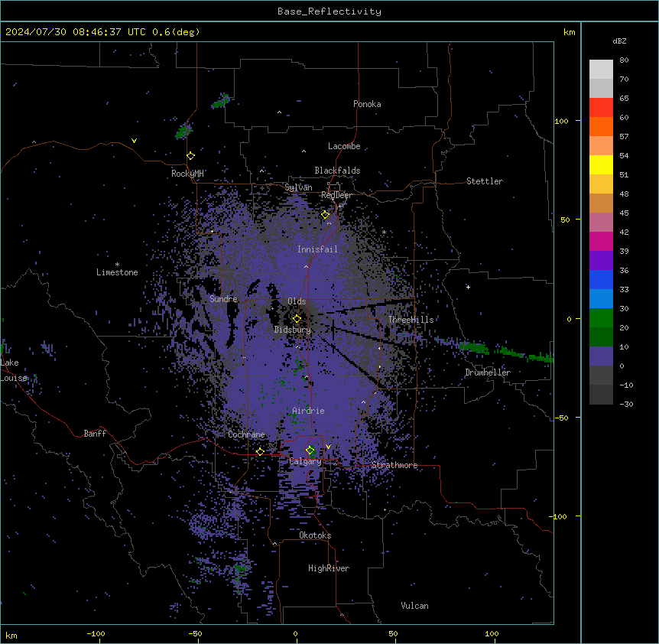
Task: Click the Cochrane label
Action: (x=246, y=434)
